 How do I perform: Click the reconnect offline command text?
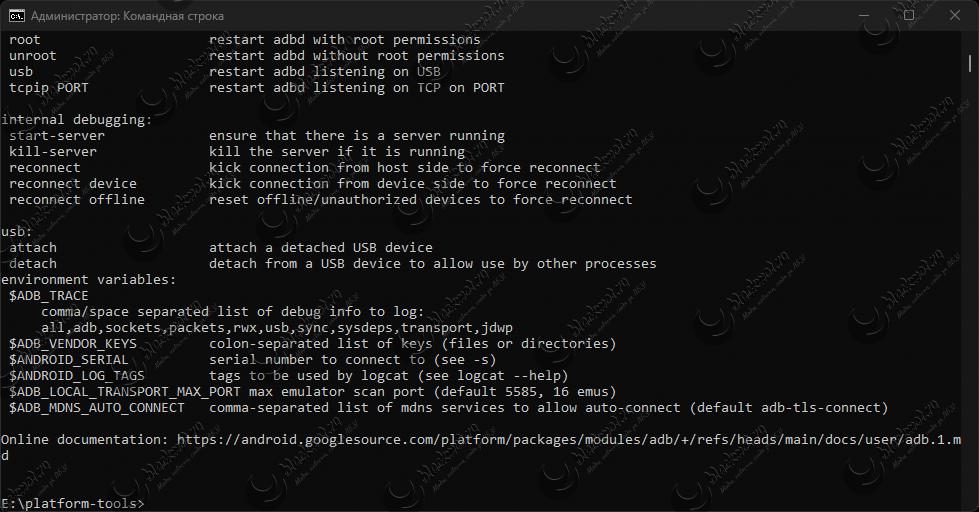pyautogui.click(x=77, y=200)
